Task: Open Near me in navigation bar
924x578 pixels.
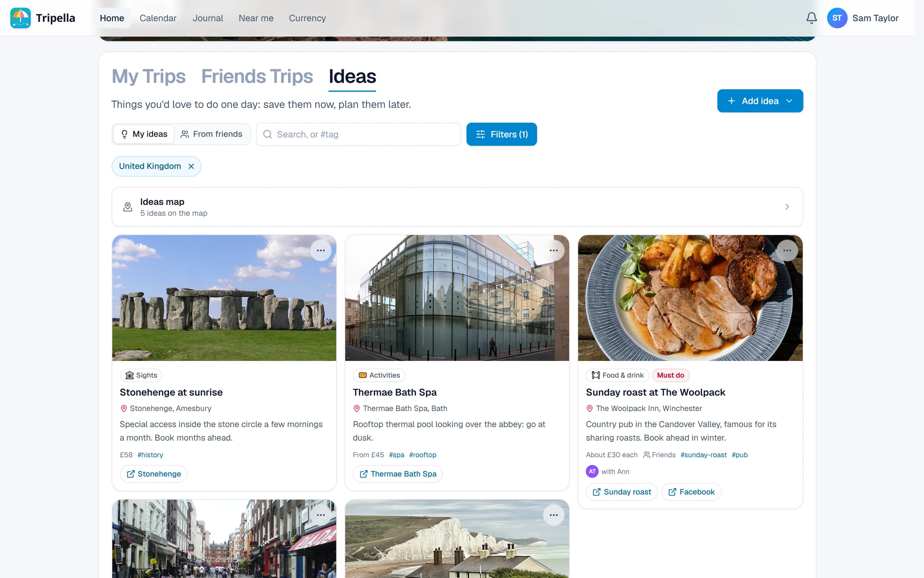Action: (x=256, y=18)
